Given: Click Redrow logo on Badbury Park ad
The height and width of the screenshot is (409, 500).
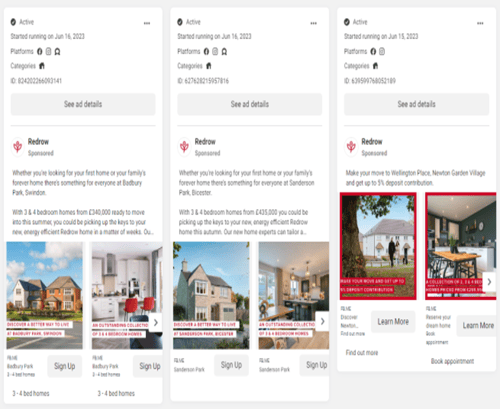Looking at the screenshot, I should tap(18, 146).
